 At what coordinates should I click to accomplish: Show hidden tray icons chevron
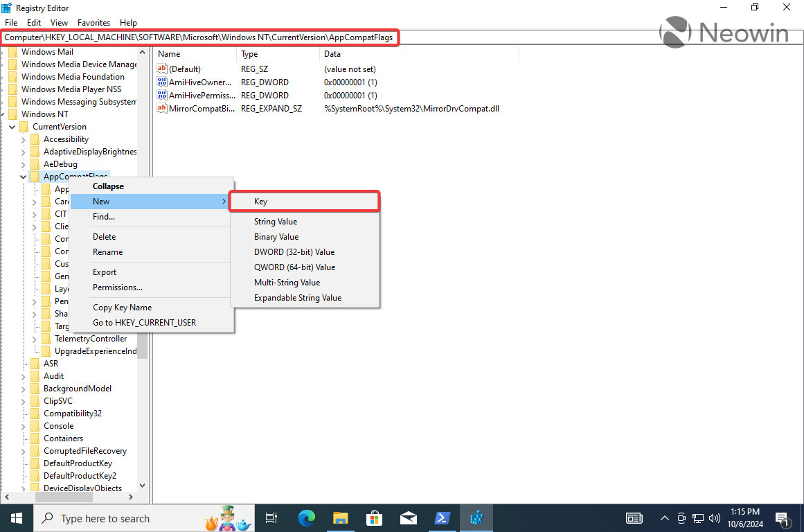pos(665,518)
